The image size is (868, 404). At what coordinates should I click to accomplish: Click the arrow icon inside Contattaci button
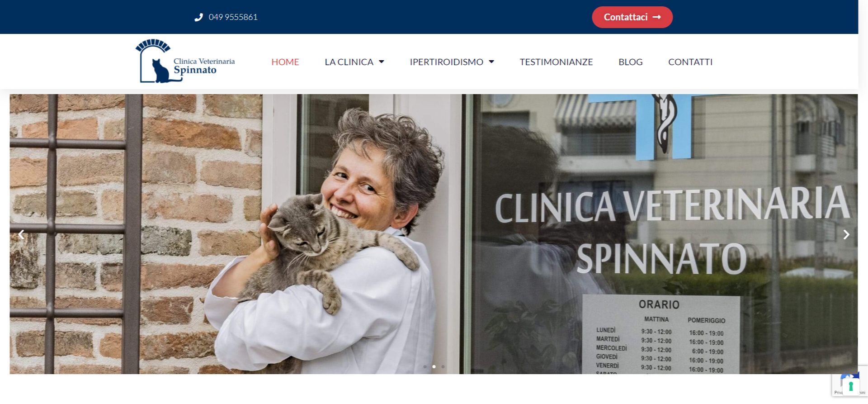point(657,17)
